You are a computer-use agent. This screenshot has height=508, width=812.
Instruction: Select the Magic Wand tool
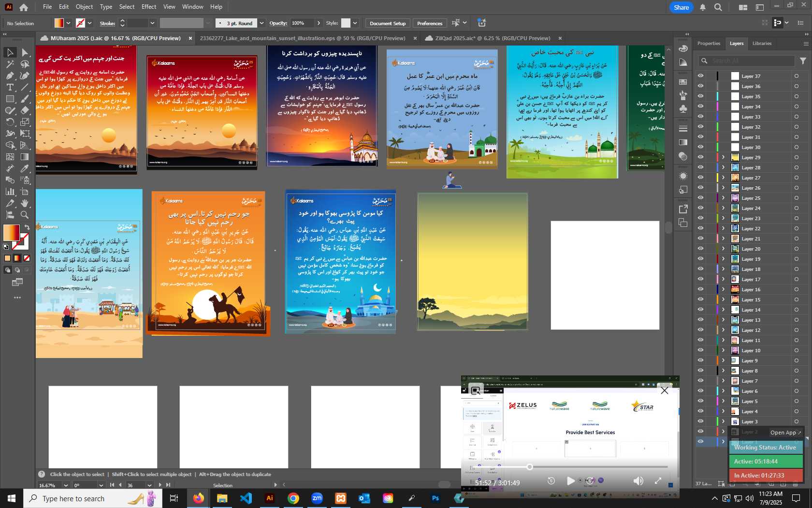pyautogui.click(x=10, y=64)
